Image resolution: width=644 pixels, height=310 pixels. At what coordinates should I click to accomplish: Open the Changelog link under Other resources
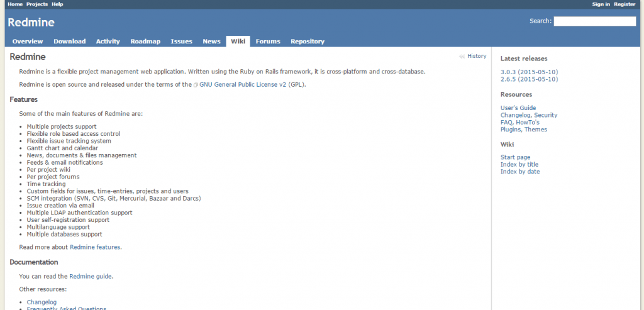click(x=42, y=302)
